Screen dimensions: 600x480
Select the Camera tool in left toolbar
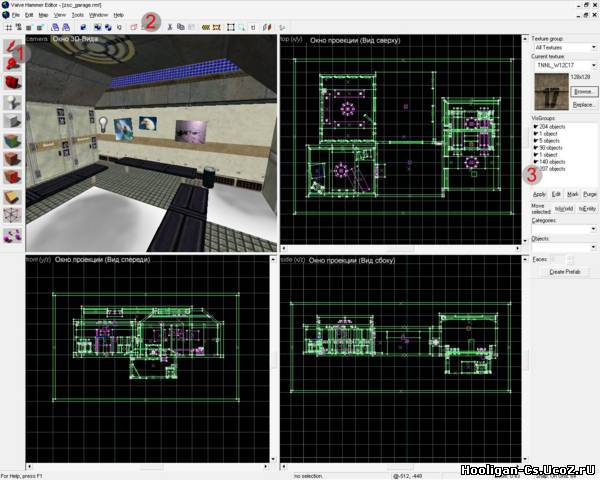(12, 82)
